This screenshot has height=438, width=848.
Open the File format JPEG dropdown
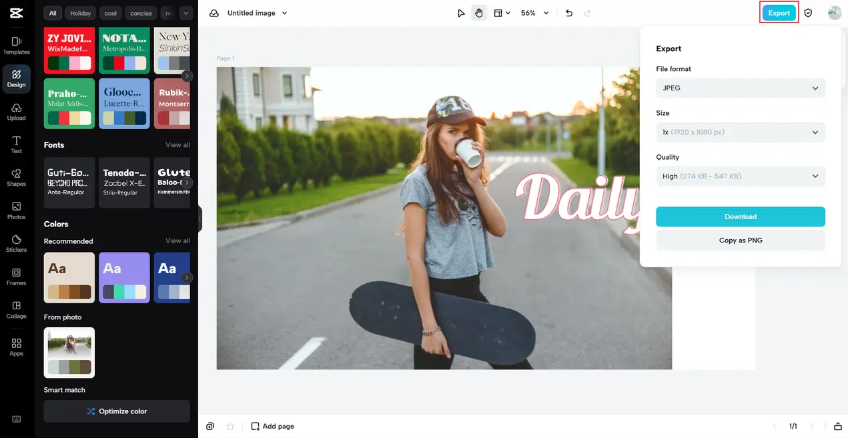tap(740, 88)
